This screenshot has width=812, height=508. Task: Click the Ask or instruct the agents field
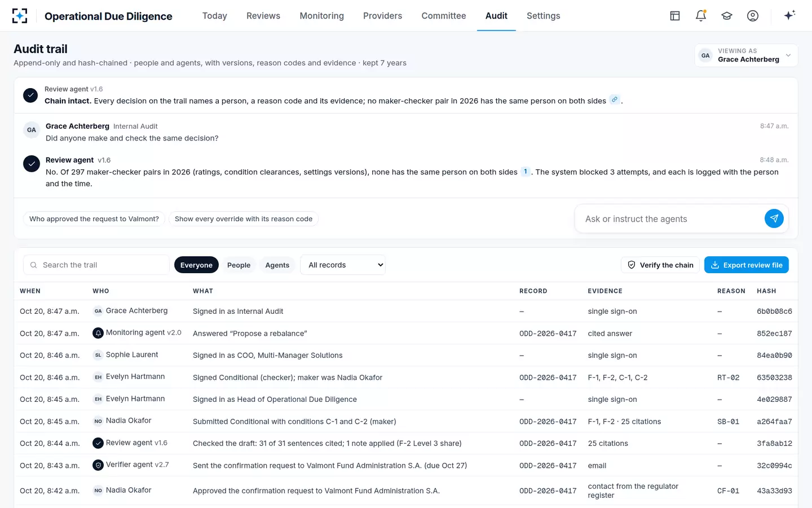coord(671,219)
